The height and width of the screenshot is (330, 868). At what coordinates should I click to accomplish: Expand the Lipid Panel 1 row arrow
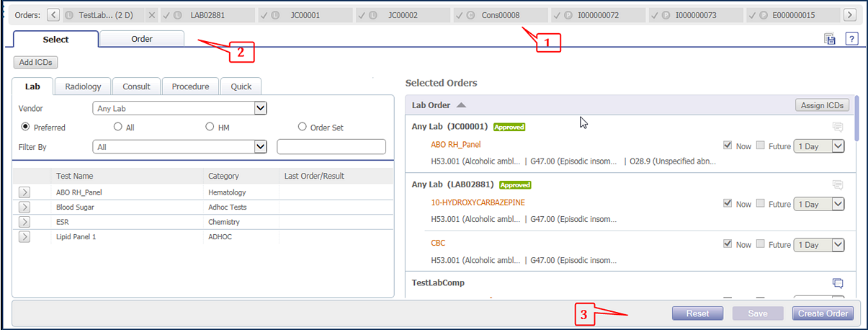pos(24,236)
